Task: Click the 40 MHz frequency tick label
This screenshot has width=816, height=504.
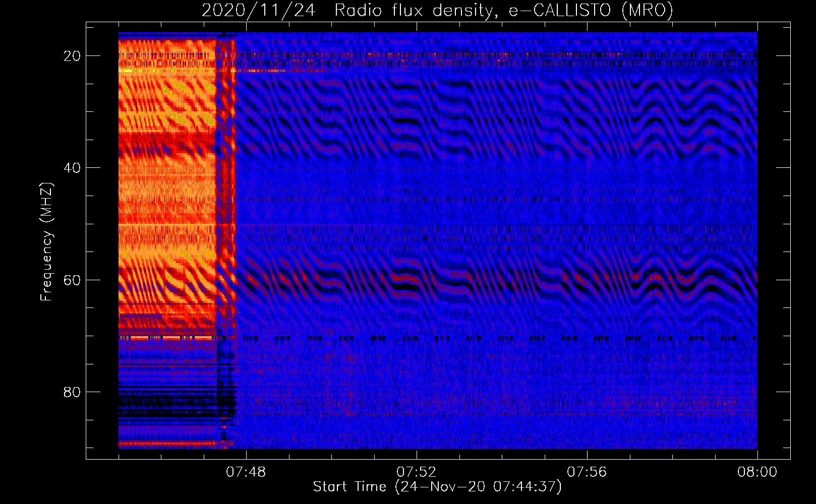Action: click(72, 167)
